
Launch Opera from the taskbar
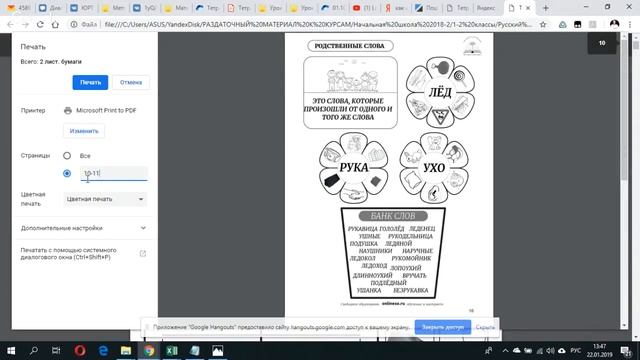coord(80,351)
